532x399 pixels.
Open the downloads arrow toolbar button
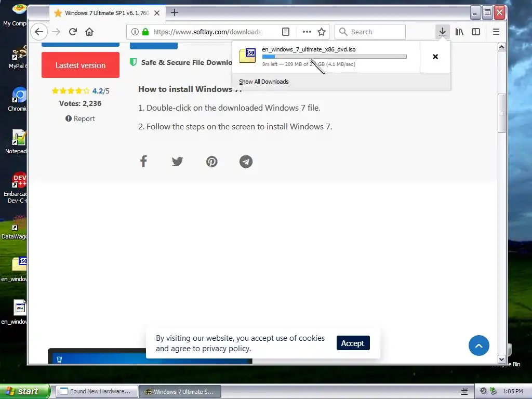coord(443,32)
